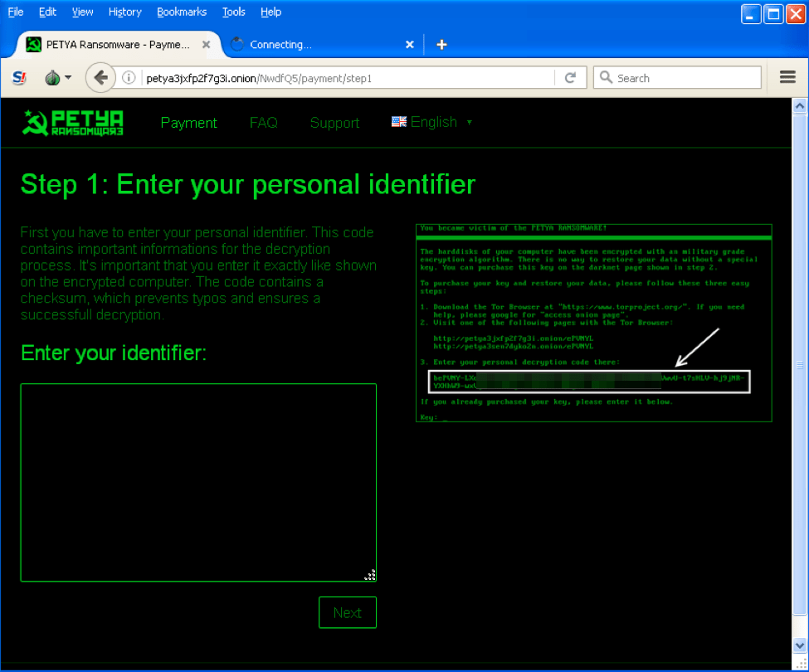Click the flag icon beside English
This screenshot has height=672, width=809.
click(x=399, y=122)
